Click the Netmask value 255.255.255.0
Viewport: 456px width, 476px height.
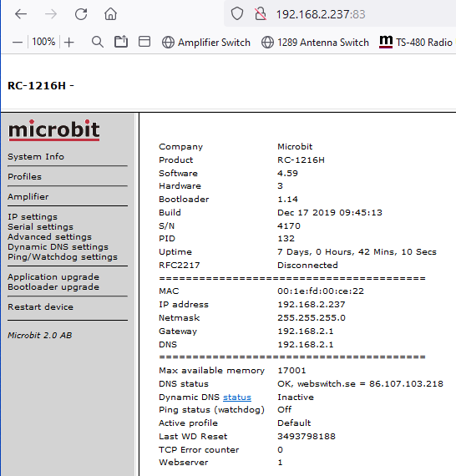[x=312, y=318]
